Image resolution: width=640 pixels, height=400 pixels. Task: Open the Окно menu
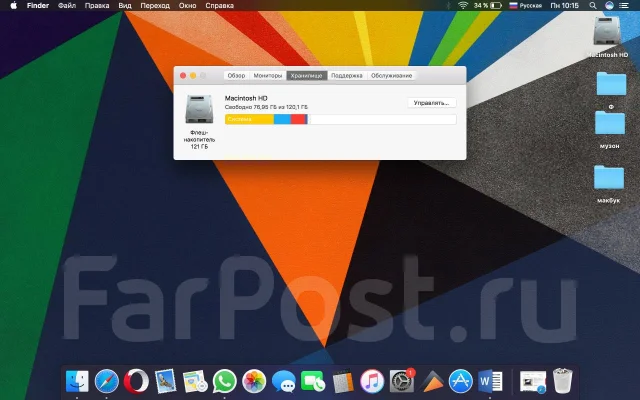pyautogui.click(x=187, y=6)
